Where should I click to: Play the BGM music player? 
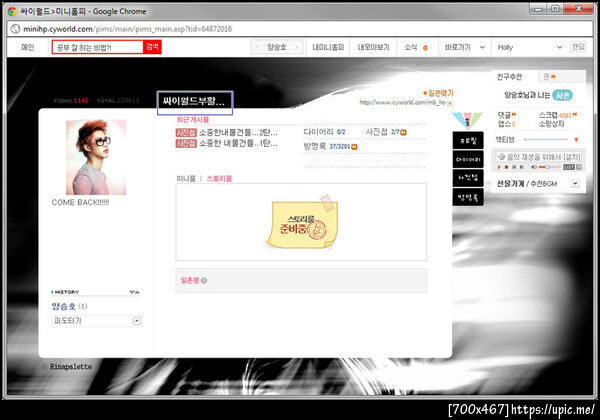[499, 167]
